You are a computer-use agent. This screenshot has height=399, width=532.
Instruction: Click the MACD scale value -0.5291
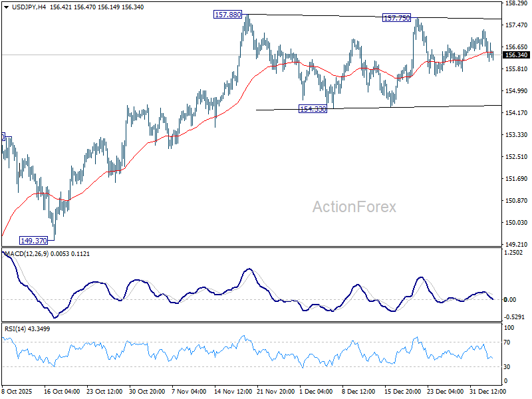click(515, 317)
